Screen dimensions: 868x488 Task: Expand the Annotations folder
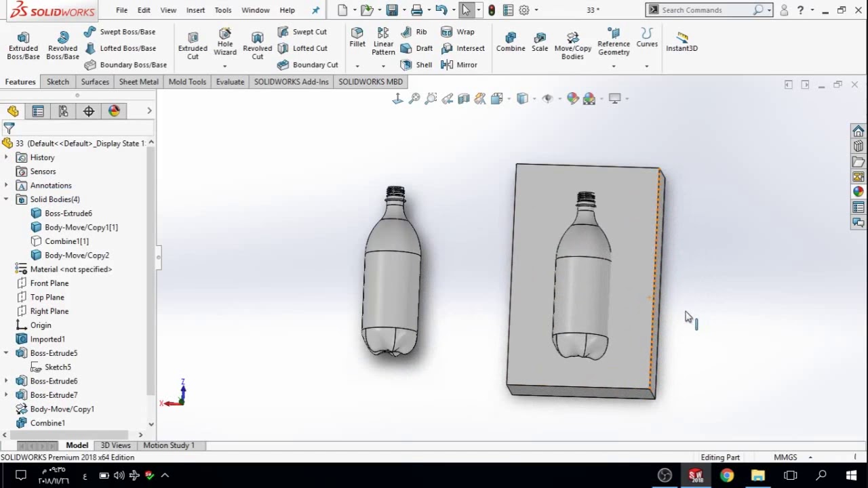(x=6, y=186)
